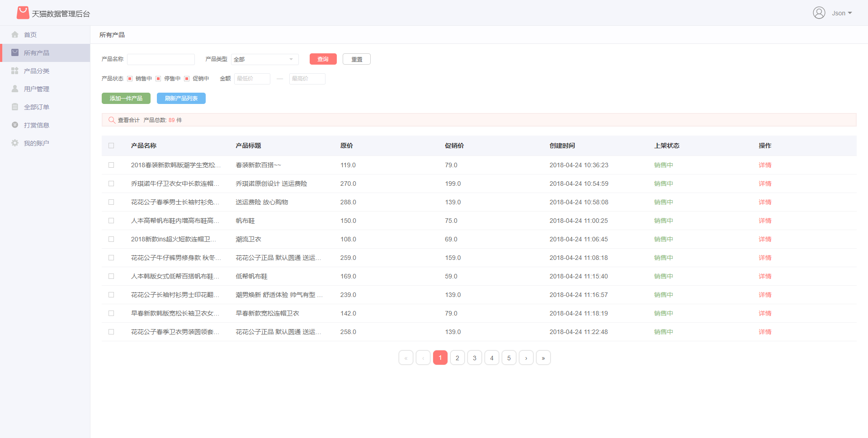The width and height of the screenshot is (868, 438).
Task: Click the 查询 search button
Action: tap(323, 59)
